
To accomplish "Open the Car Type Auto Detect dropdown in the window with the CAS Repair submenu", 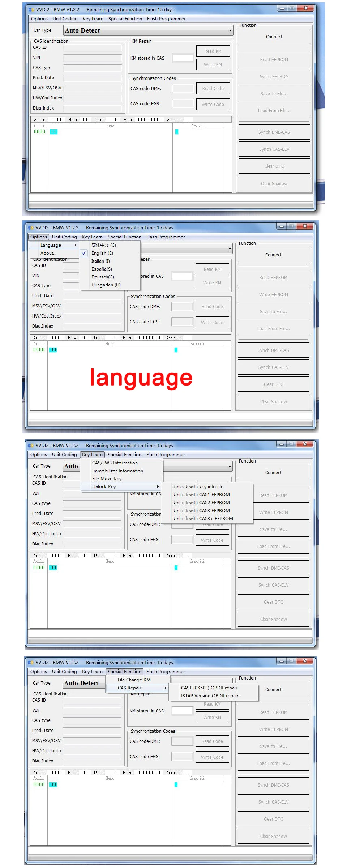I will 84,683.
